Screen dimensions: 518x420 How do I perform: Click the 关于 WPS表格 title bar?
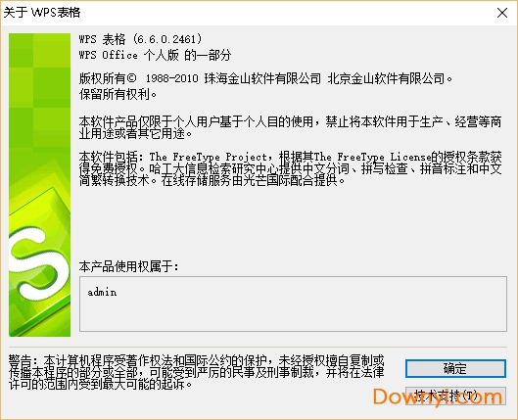(42, 13)
